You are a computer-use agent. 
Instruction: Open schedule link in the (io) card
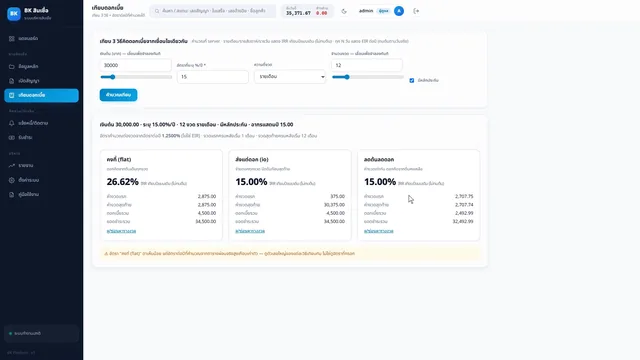click(x=250, y=231)
